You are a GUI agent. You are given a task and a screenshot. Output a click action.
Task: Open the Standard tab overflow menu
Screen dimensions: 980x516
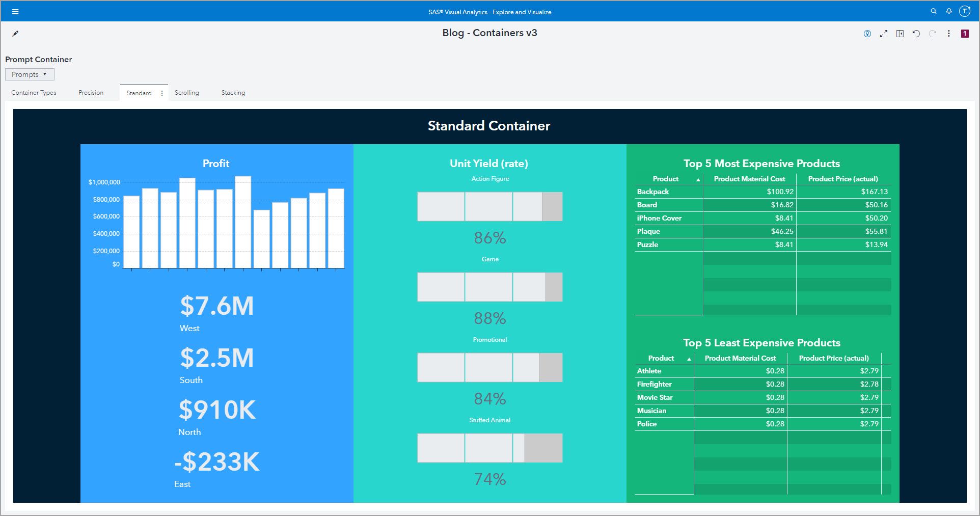[162, 93]
